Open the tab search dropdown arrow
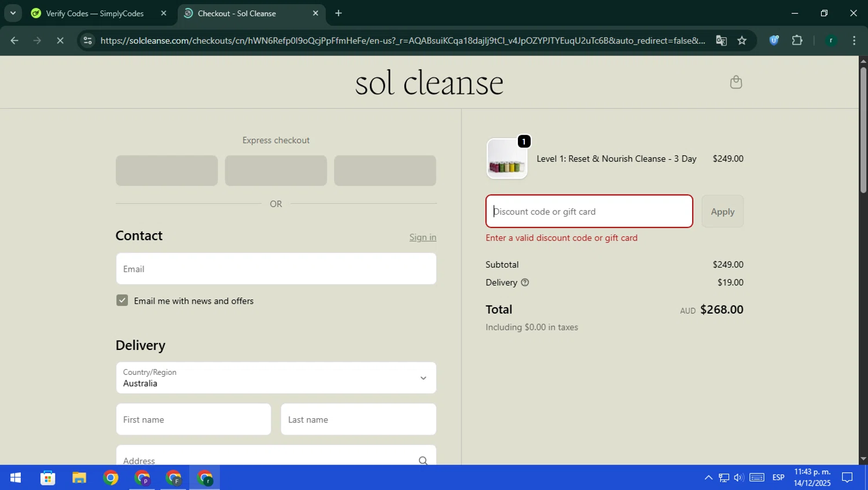Viewport: 868px width, 490px height. 13,13
